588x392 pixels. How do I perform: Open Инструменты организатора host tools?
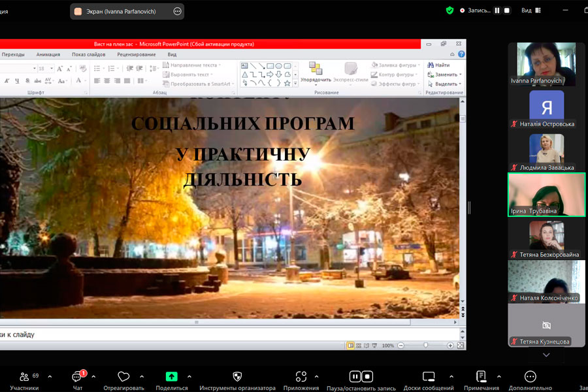tap(237, 377)
